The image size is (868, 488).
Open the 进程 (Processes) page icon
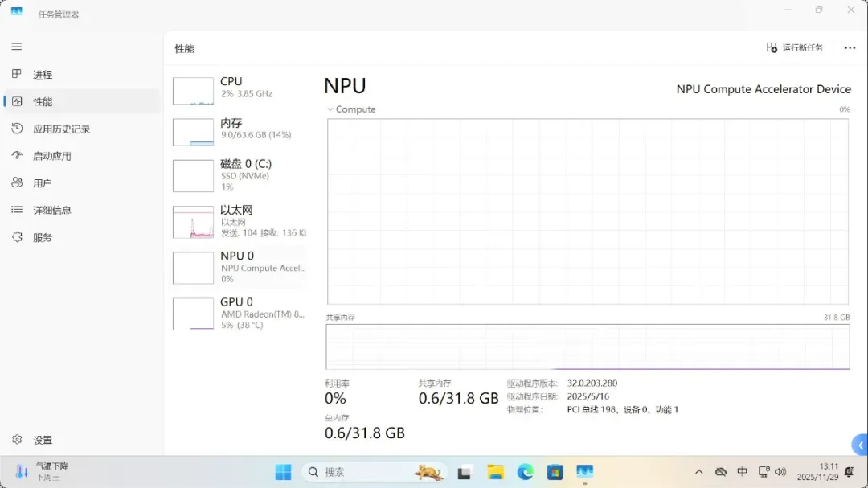17,74
